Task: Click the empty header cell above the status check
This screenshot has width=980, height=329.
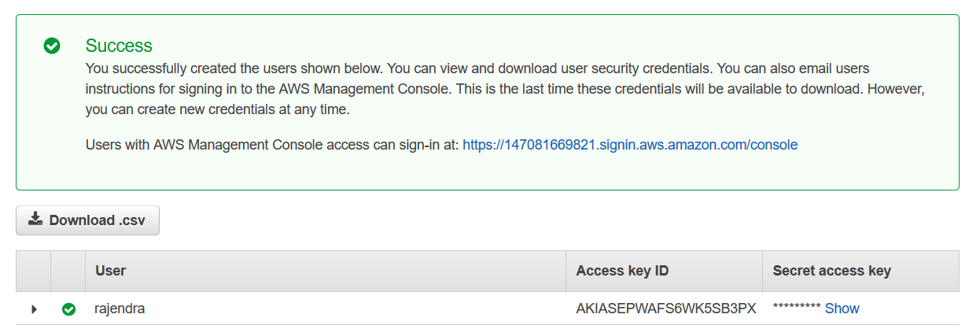Action: pyautogui.click(x=68, y=271)
